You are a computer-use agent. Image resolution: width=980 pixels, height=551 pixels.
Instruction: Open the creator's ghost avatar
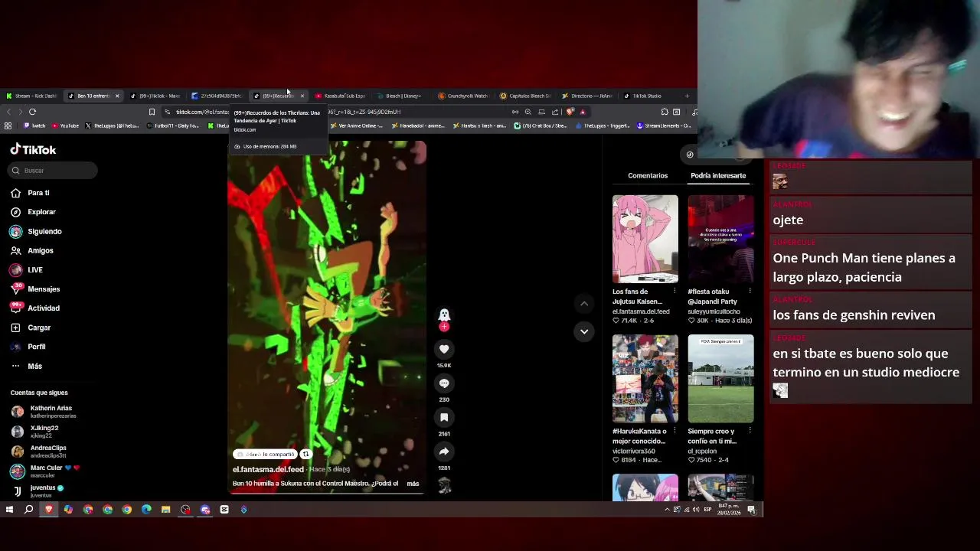[444, 315]
